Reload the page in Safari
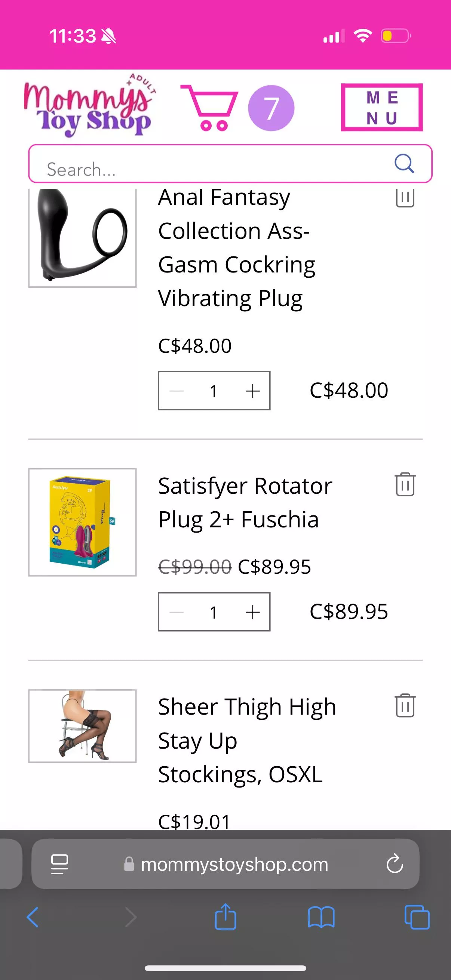Screen dimensions: 451x980 click(395, 864)
